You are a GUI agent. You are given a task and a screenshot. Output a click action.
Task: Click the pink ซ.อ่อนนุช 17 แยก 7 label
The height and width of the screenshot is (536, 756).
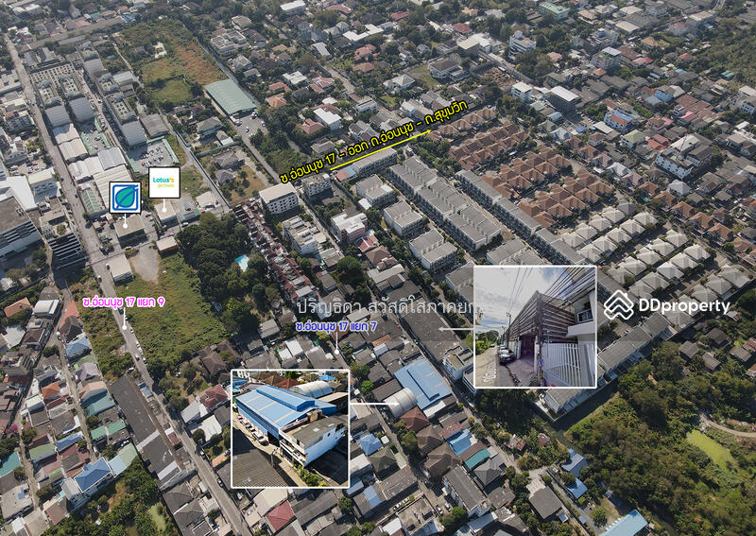[x=335, y=326]
